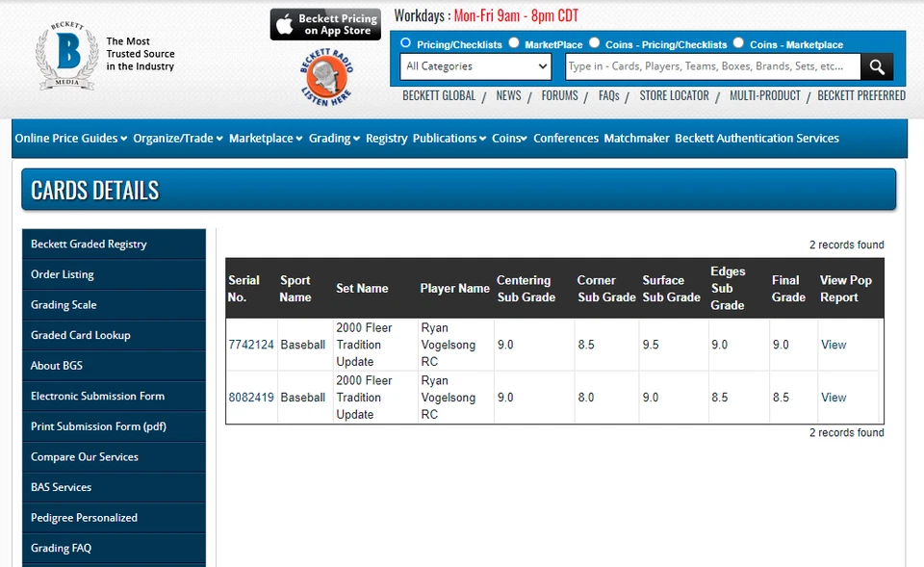Click in the card search input field

[713, 66]
